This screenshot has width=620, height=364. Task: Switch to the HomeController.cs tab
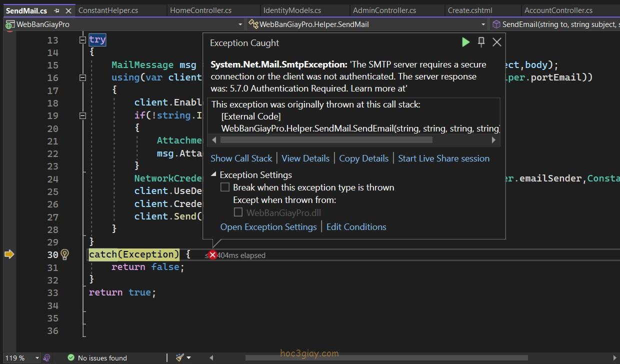200,10
